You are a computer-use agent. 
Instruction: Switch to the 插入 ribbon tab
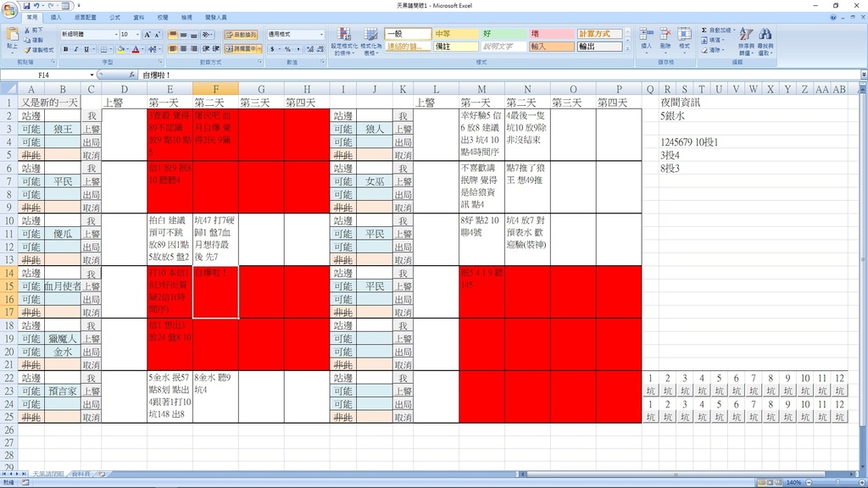[56, 17]
